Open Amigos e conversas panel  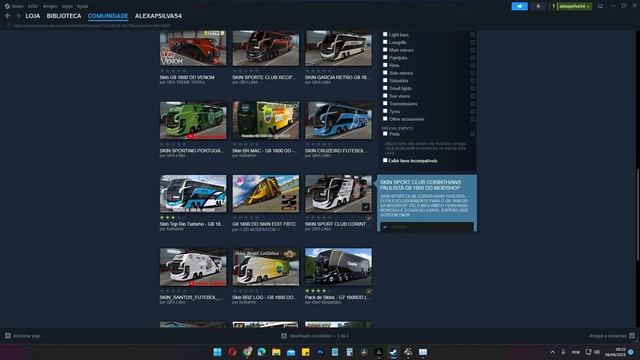(612, 336)
